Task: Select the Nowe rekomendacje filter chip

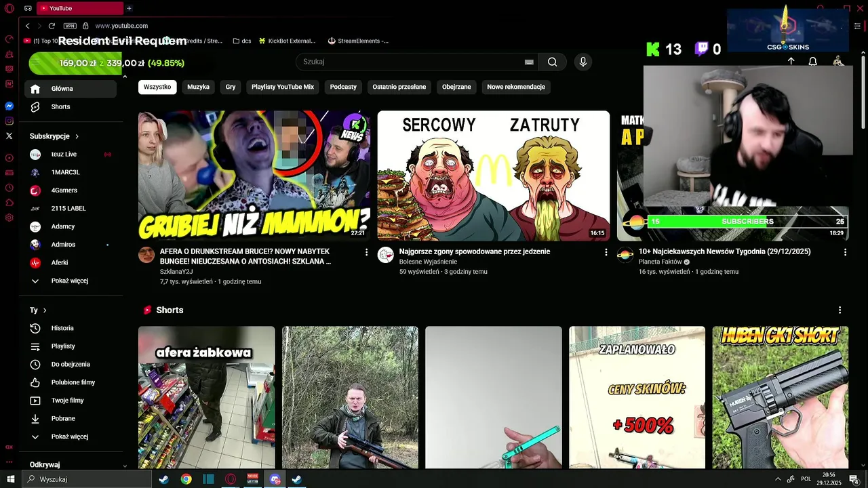Action: (x=516, y=87)
